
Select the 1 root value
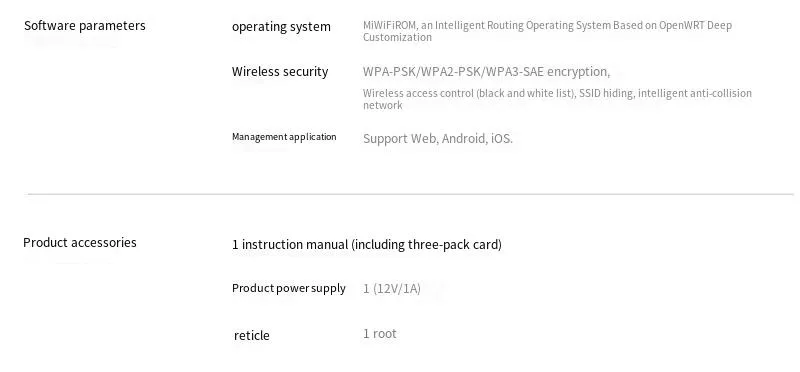point(380,334)
